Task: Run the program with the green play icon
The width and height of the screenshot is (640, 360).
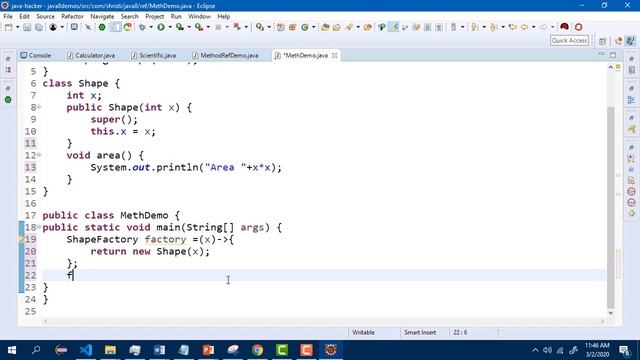Action: [x=161, y=27]
